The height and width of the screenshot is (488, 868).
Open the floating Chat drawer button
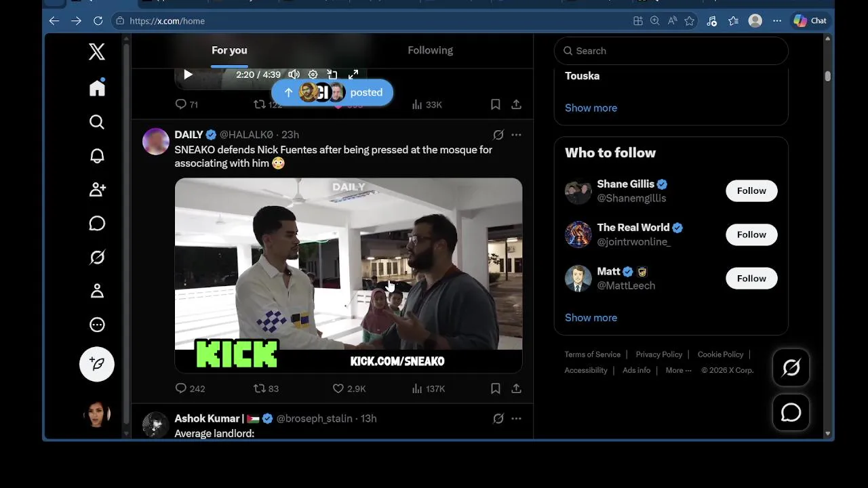pyautogui.click(x=791, y=412)
